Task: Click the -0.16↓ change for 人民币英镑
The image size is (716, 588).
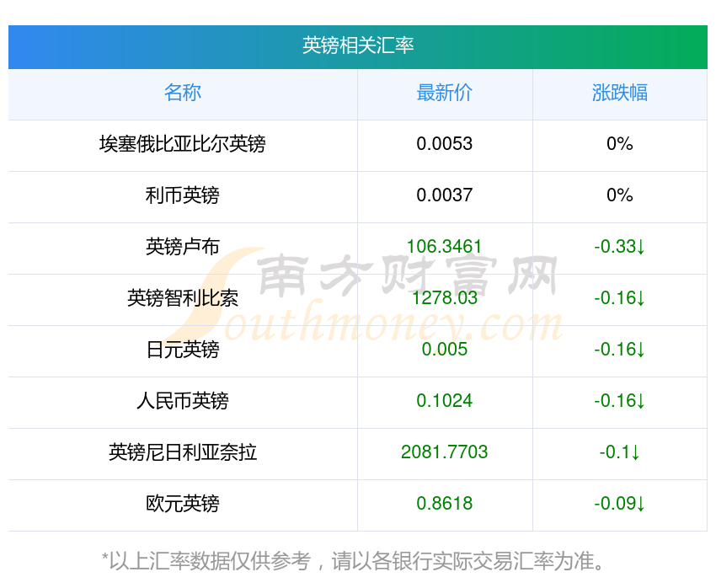Action: 620,401
